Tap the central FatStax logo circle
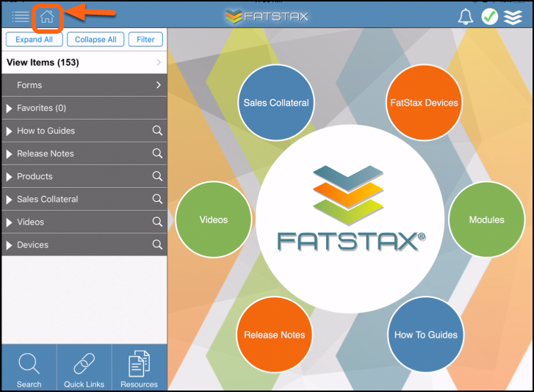 tap(350, 219)
